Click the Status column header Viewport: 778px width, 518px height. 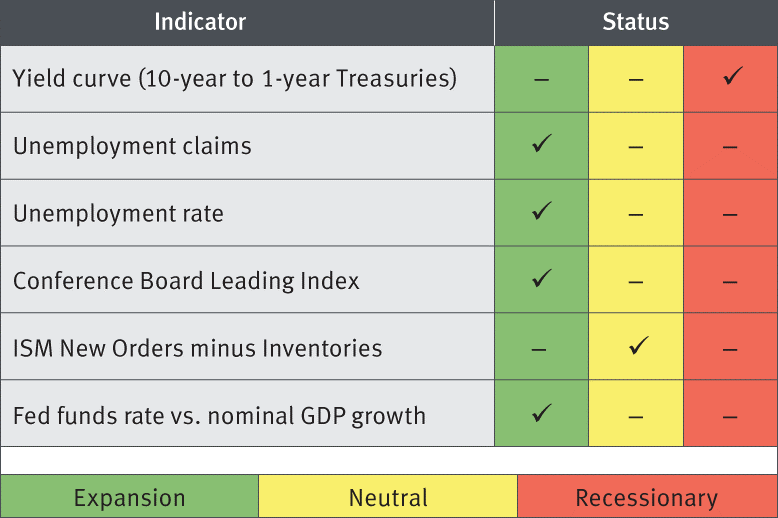tap(636, 22)
